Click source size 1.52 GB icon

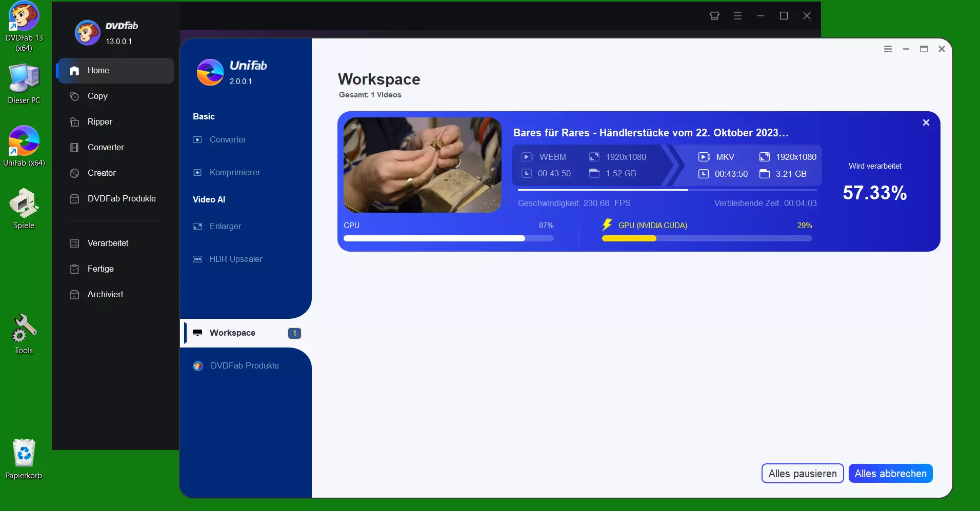(594, 173)
